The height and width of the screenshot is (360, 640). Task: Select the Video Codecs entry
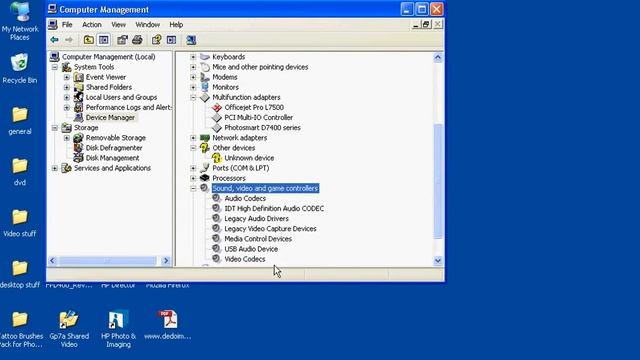coord(244,259)
